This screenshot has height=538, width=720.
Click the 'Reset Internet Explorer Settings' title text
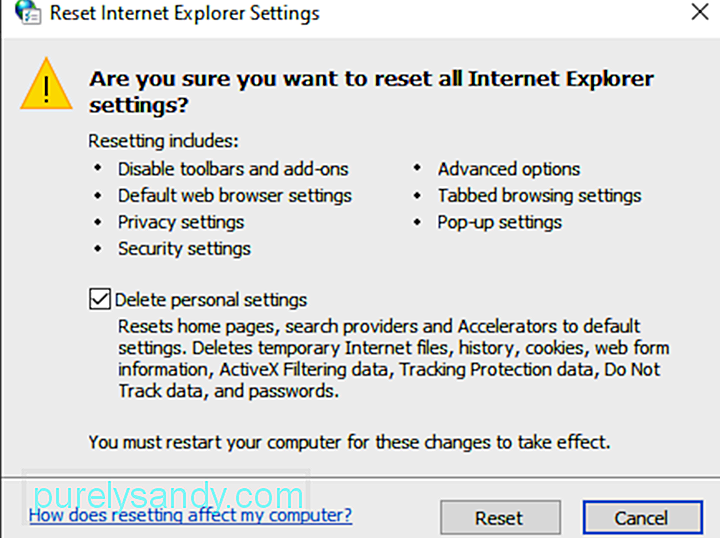(185, 13)
